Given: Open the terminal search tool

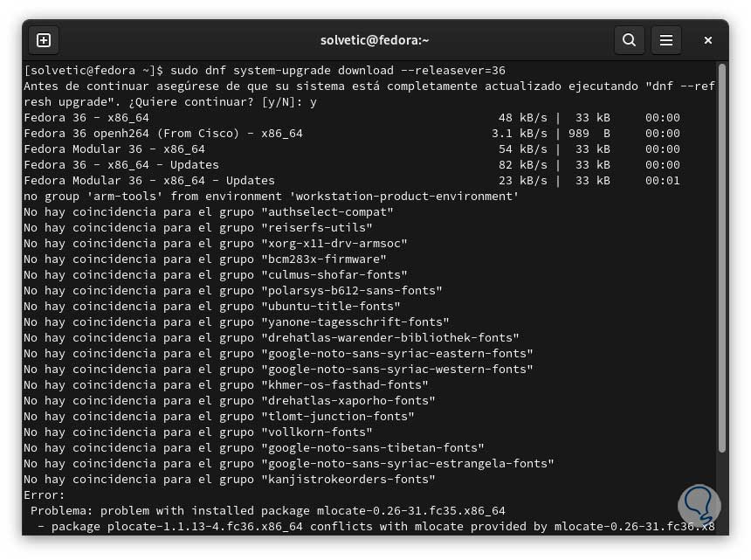Looking at the screenshot, I should point(629,40).
